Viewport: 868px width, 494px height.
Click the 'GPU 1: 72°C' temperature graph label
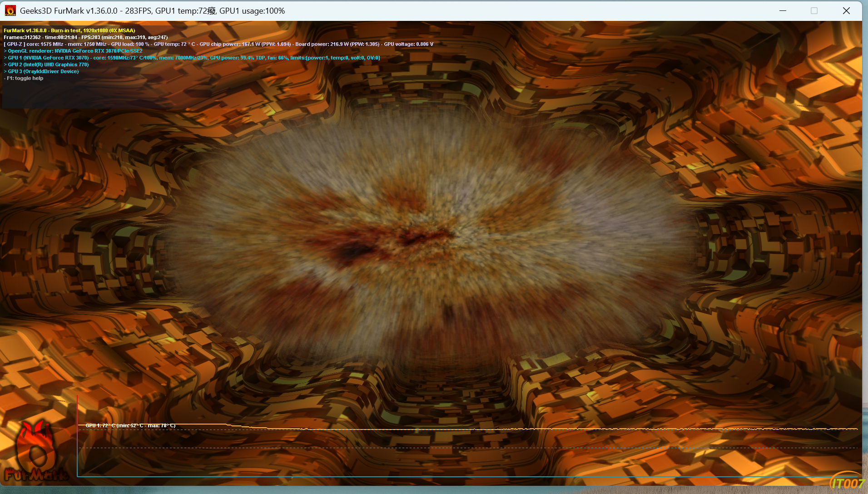point(130,425)
